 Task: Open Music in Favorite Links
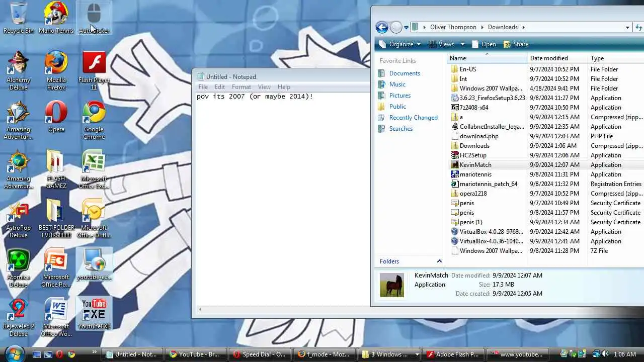pos(397,84)
